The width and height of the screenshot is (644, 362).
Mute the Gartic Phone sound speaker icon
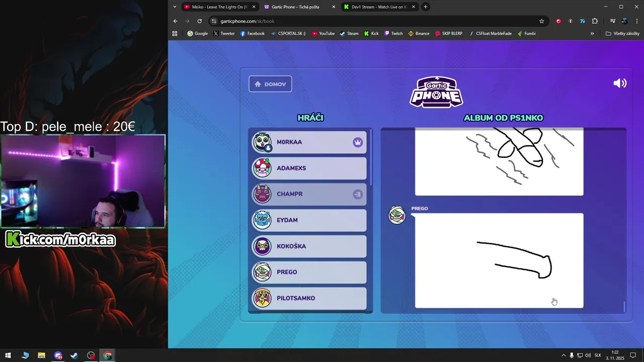pyautogui.click(x=620, y=83)
